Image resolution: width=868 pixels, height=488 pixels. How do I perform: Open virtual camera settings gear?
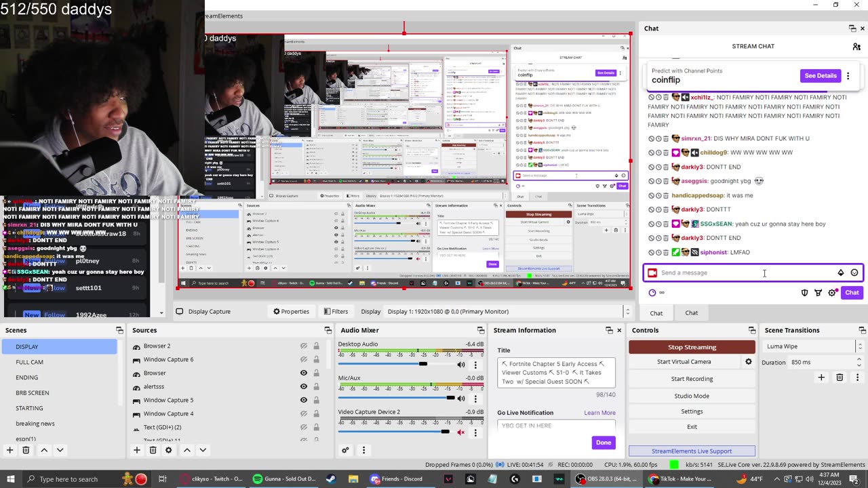click(x=749, y=362)
